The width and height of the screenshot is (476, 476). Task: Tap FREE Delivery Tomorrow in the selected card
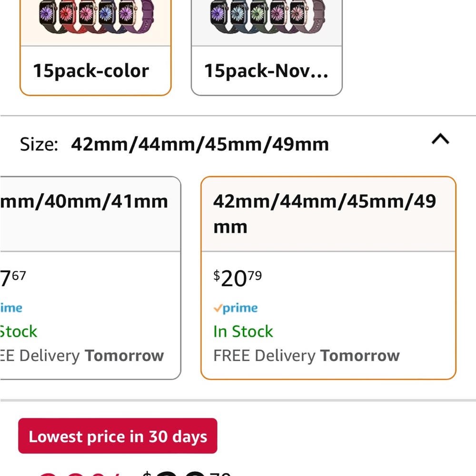click(x=306, y=356)
